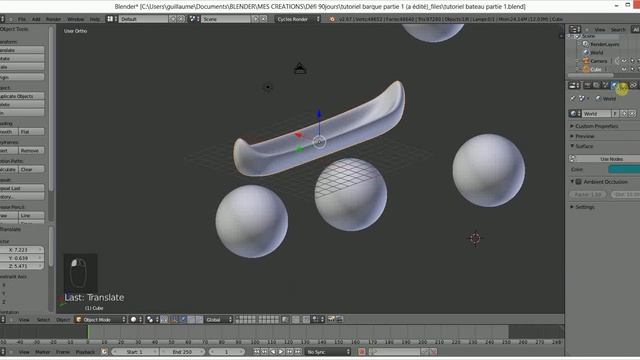The width and height of the screenshot is (640, 360).
Task: Click Remove keyframes button
Action: coord(31,150)
